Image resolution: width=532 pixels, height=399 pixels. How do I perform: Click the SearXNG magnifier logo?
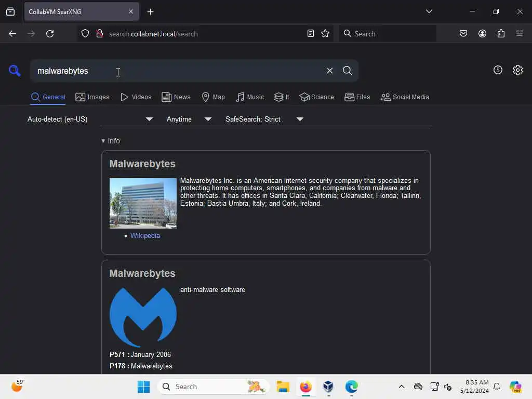[x=15, y=71]
